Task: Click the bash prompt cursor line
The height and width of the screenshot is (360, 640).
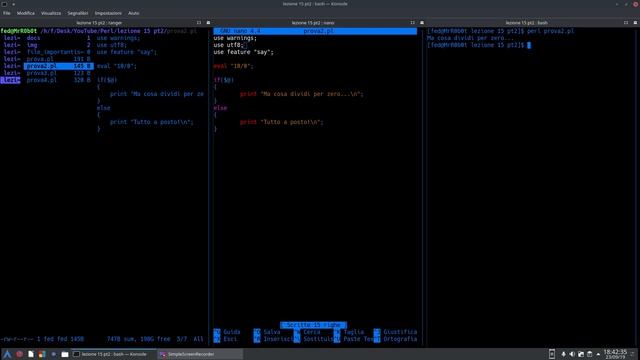Action: pos(479,45)
